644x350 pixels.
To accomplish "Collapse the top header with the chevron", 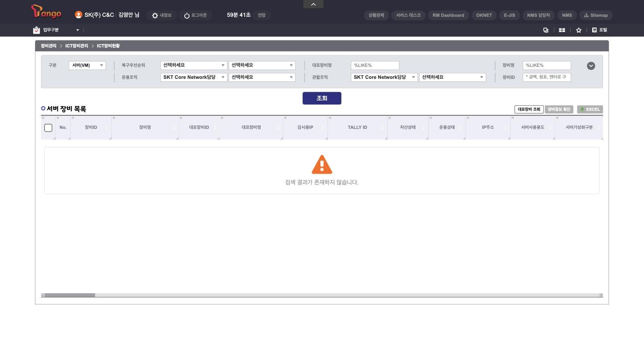I will tap(313, 4).
